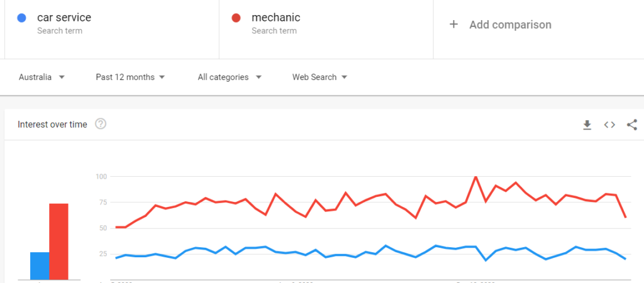The height and width of the screenshot is (283, 644).
Task: Click the 75 label on chart axis
Action: pyautogui.click(x=101, y=203)
